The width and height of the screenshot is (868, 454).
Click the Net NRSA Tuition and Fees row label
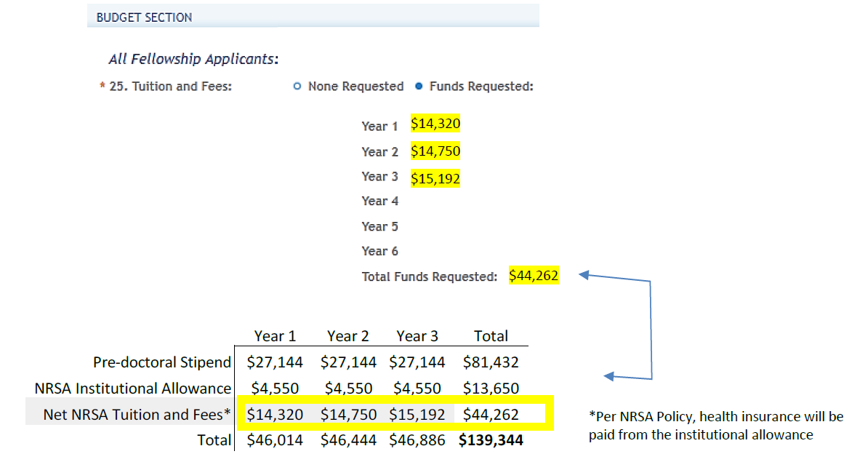(137, 415)
